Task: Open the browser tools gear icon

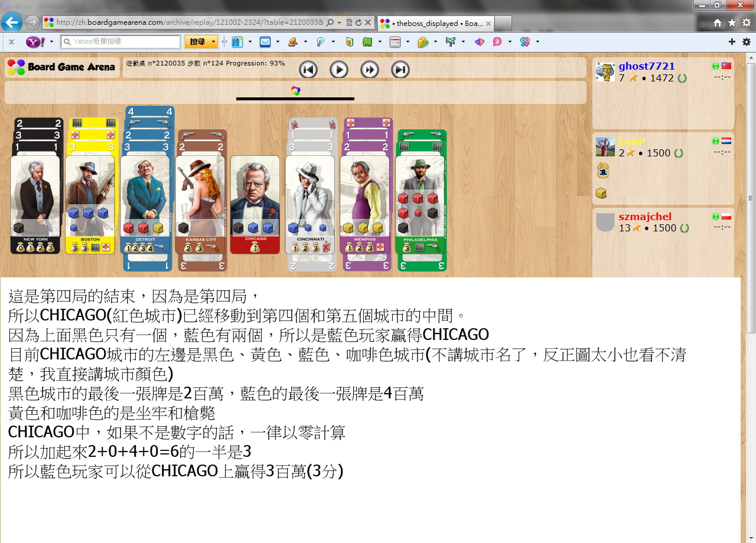Action: [747, 23]
